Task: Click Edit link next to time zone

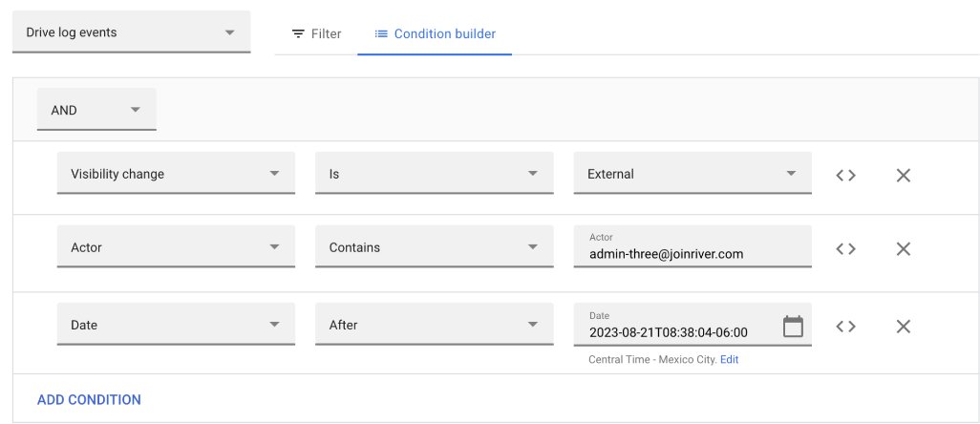Action: click(730, 360)
